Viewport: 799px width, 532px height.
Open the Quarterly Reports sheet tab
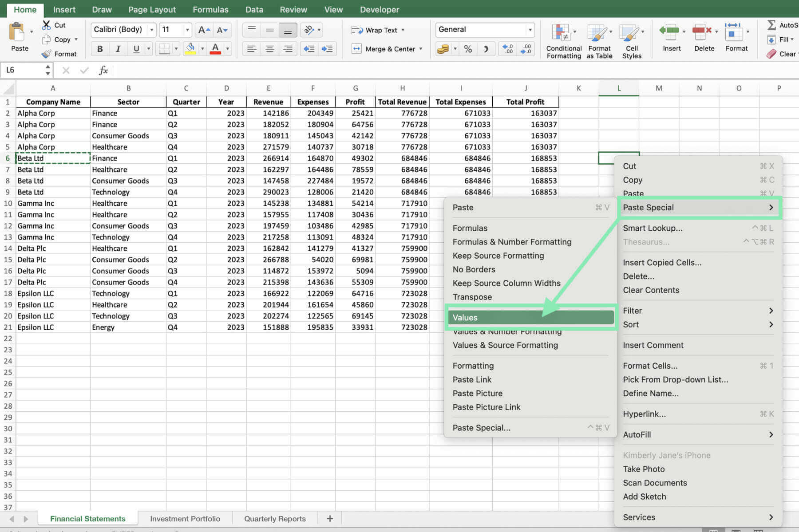click(275, 519)
